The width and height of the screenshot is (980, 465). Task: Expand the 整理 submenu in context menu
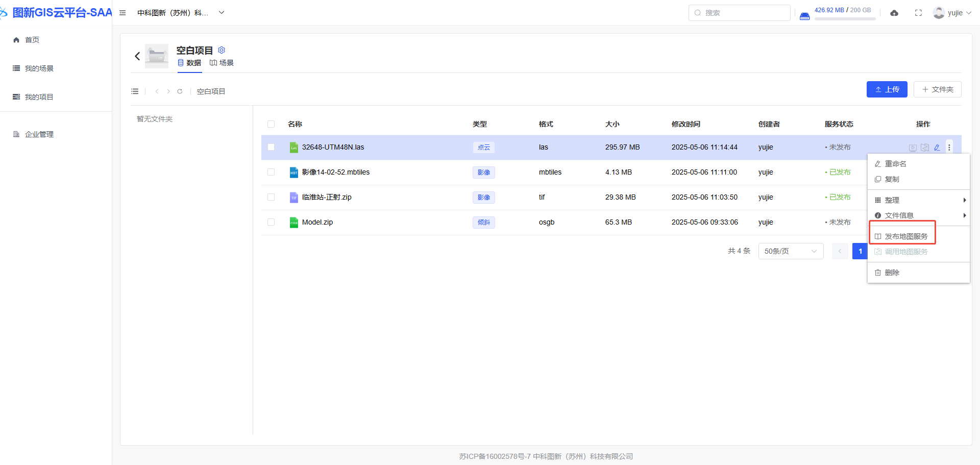(918, 200)
